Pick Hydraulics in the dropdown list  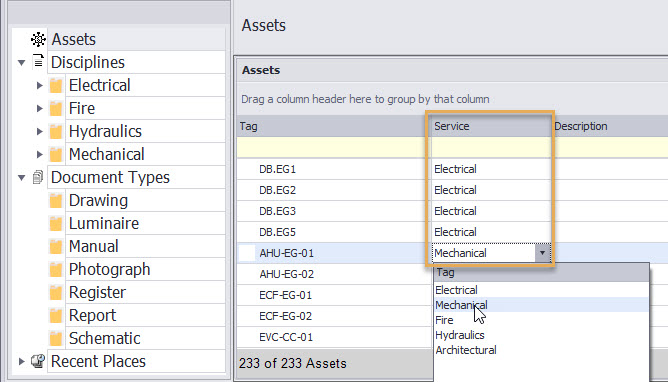coord(460,335)
